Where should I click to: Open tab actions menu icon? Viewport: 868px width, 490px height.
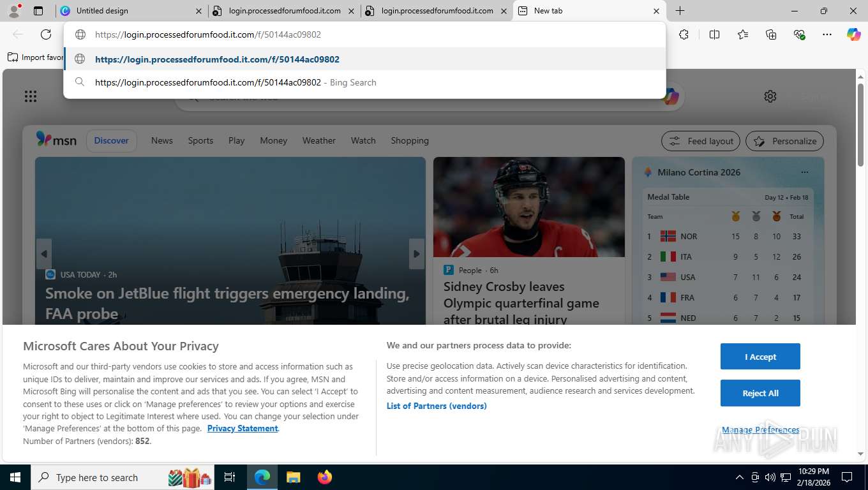tap(38, 11)
